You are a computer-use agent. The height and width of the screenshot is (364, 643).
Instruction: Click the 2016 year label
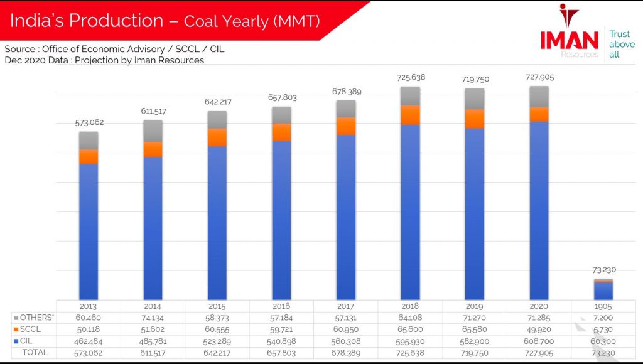click(282, 305)
